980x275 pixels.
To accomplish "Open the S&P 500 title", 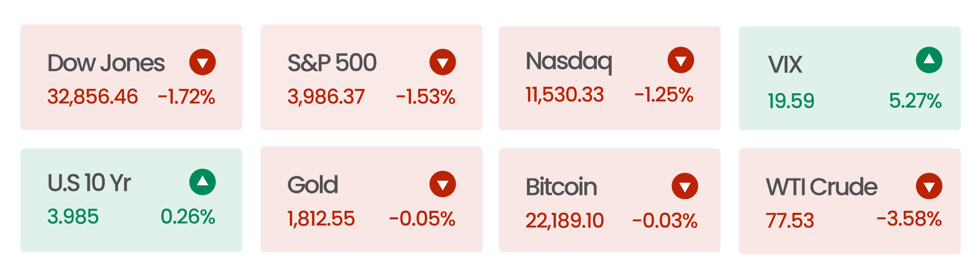I will tap(332, 63).
